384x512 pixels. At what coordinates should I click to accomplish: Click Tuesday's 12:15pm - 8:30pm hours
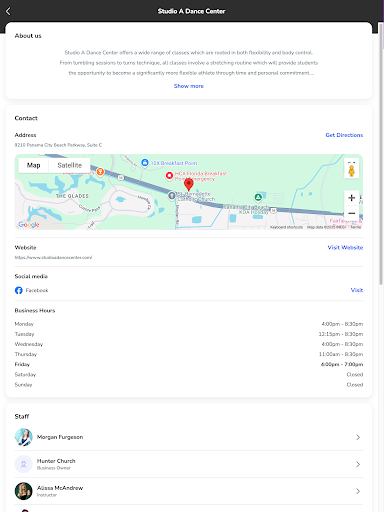tap(341, 334)
